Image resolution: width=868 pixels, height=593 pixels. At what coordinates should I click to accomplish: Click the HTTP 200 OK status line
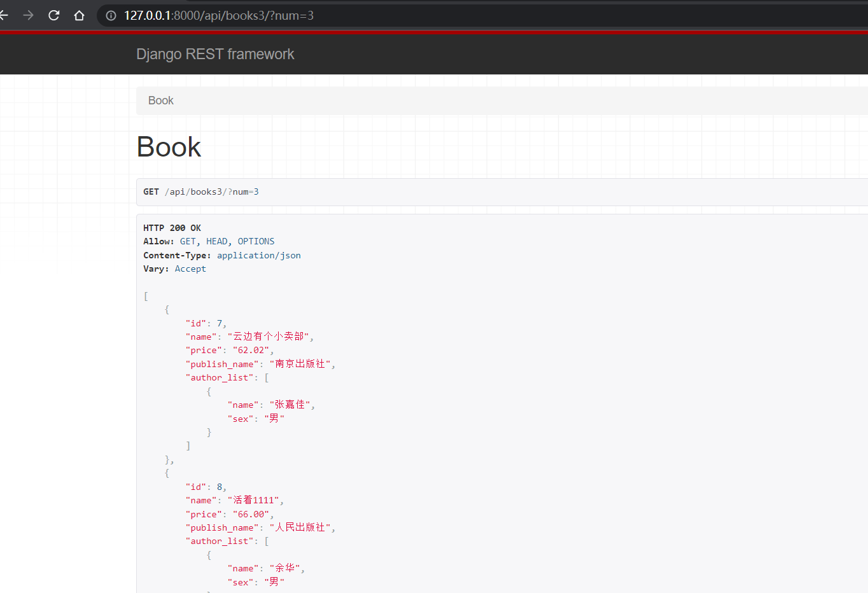172,228
